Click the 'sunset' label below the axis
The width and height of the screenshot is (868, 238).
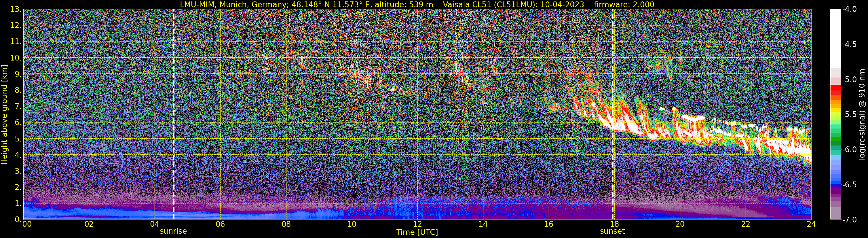click(612, 231)
